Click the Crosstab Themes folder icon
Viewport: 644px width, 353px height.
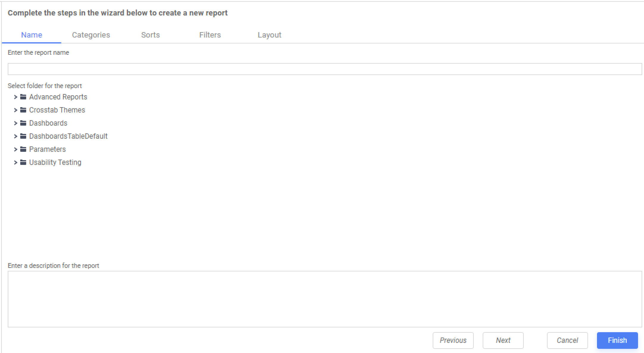coord(23,110)
